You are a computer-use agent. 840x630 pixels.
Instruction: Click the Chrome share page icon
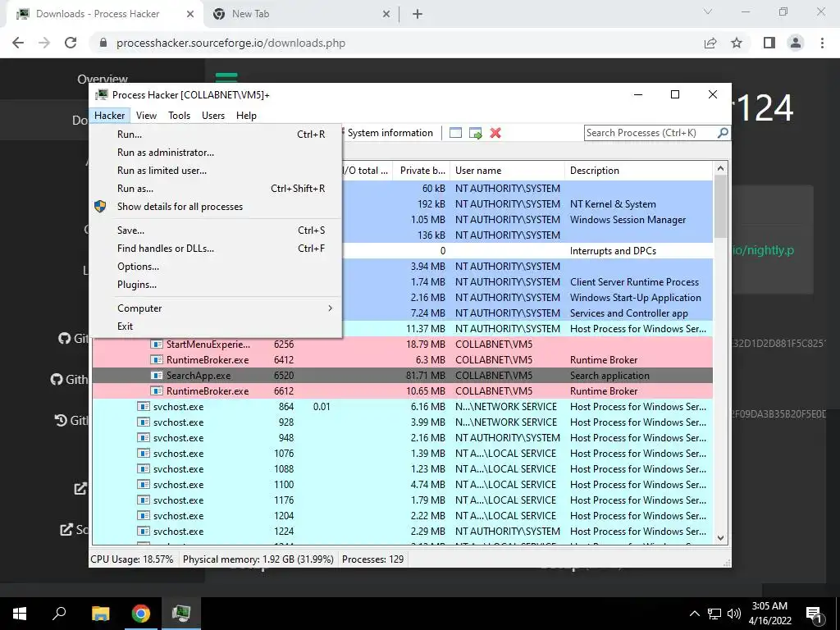(x=710, y=43)
